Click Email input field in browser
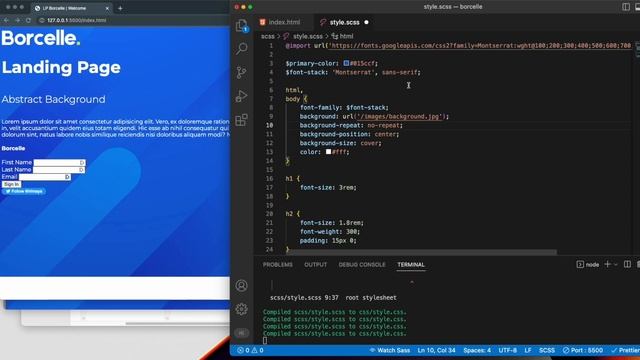 (x=44, y=177)
